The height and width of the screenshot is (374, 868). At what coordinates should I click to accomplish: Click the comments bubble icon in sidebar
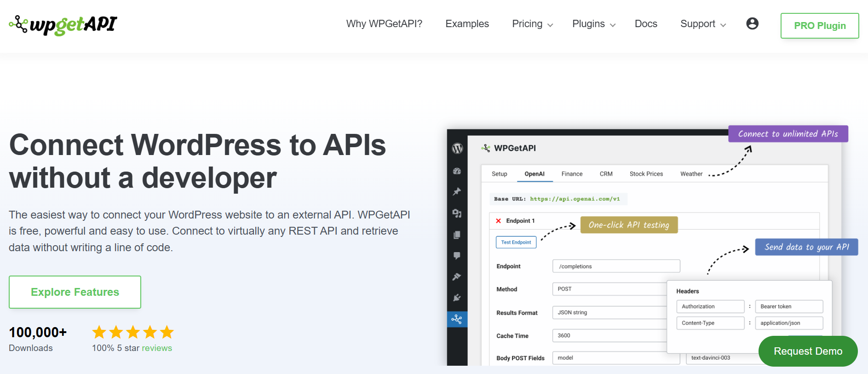[x=457, y=256]
